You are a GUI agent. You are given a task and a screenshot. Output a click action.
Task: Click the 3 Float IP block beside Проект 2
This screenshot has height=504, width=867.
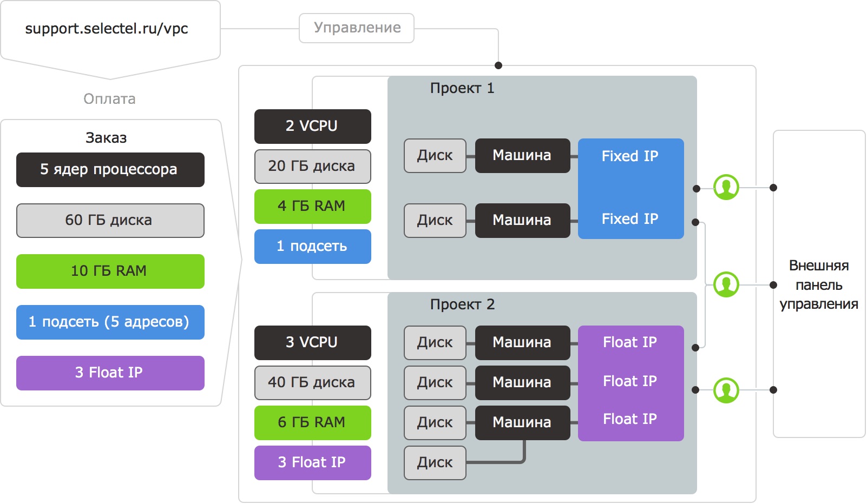point(313,463)
